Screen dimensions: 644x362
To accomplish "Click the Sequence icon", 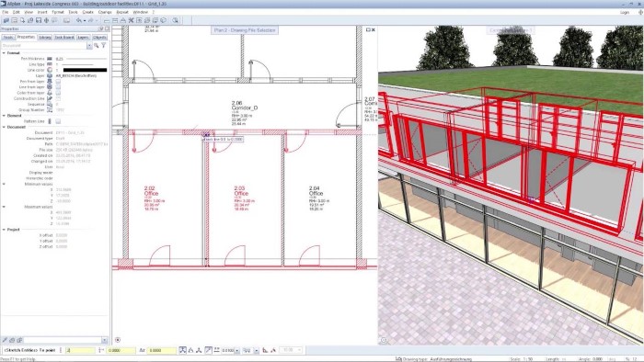I will point(50,105).
